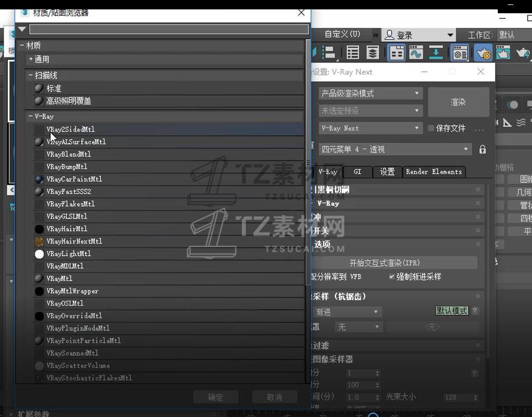Select VRayOverrideMtl in the list
The height and width of the screenshot is (417, 532).
[x=168, y=316]
